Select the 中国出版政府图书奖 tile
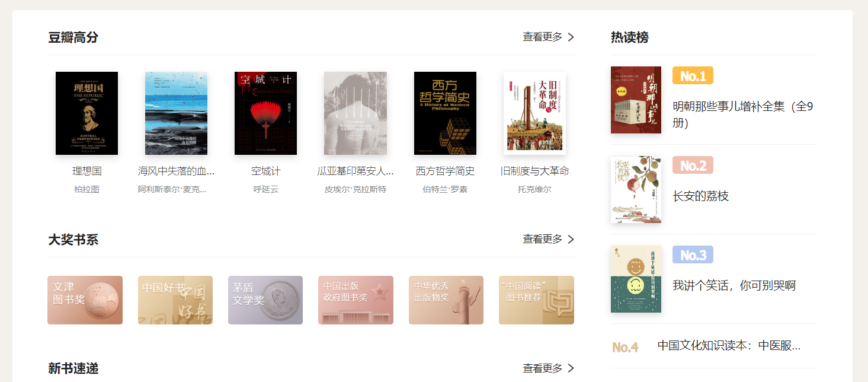 (x=355, y=300)
